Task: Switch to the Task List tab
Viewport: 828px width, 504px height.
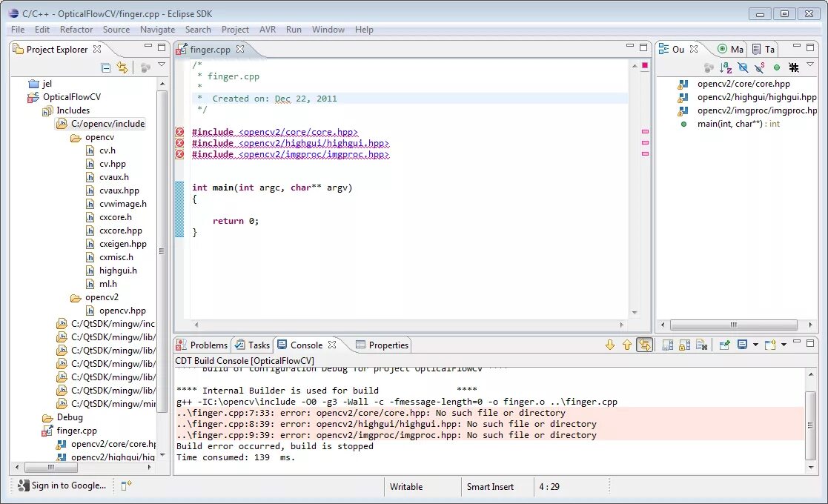Action: pos(763,49)
